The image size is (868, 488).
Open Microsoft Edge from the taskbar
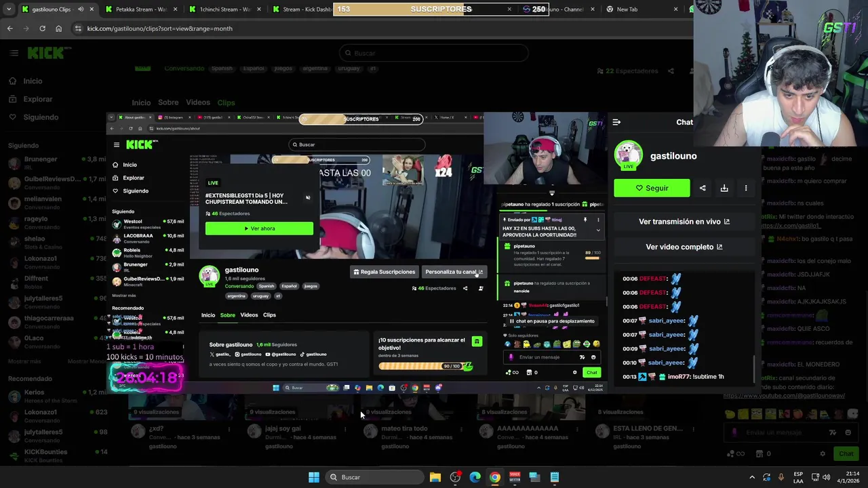[475, 477]
